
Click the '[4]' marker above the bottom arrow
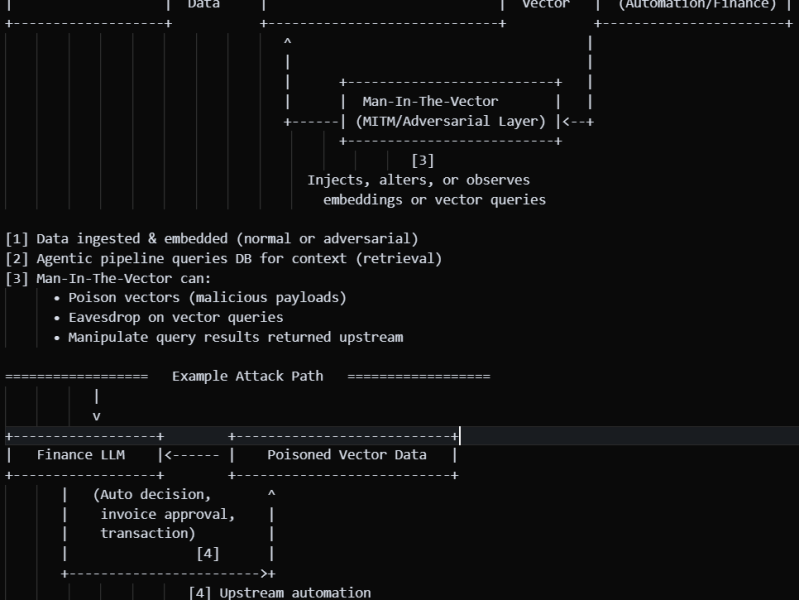pyautogui.click(x=208, y=554)
